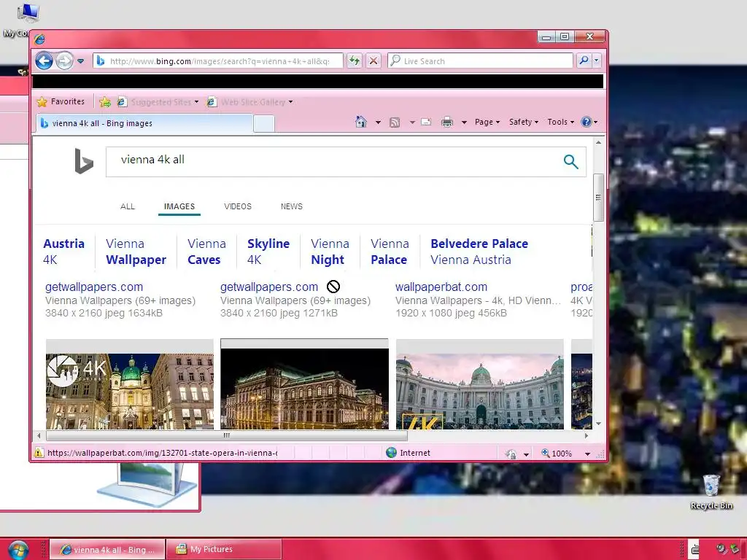The height and width of the screenshot is (560, 747).
Task: Go back with the browser Back arrow
Action: [x=44, y=61]
